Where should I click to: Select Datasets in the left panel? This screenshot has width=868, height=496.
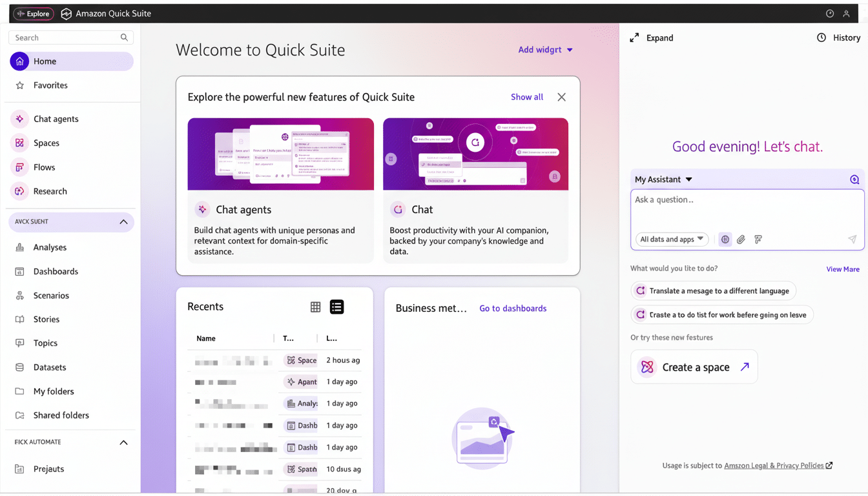(x=48, y=367)
